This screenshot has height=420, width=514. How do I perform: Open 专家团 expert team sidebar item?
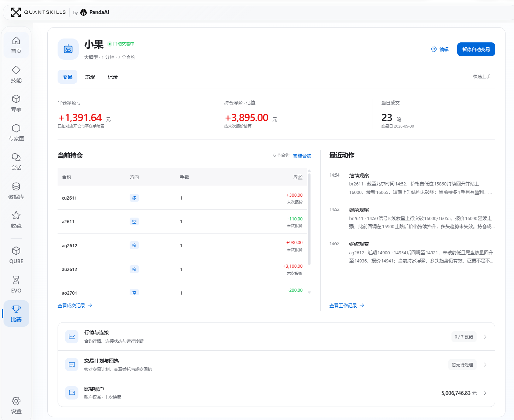click(16, 132)
